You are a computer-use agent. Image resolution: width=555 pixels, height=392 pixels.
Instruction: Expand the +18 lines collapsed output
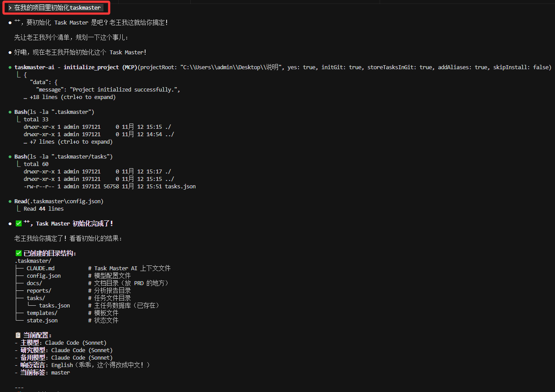[x=70, y=97]
